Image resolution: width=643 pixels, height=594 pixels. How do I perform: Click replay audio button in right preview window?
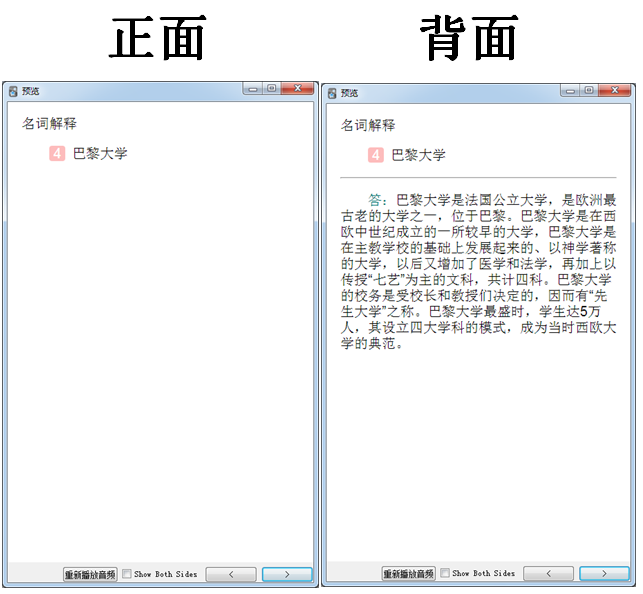(408, 574)
